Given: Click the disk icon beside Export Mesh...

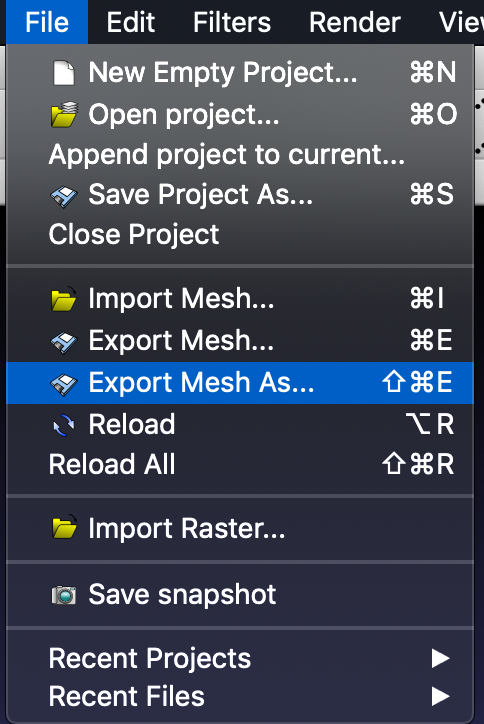Looking at the screenshot, I should point(64,343).
